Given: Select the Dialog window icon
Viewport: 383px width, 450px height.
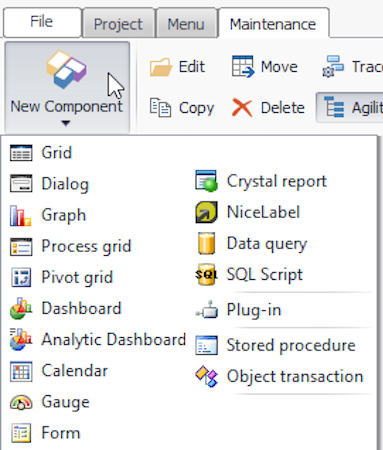Looking at the screenshot, I should click(x=21, y=184).
